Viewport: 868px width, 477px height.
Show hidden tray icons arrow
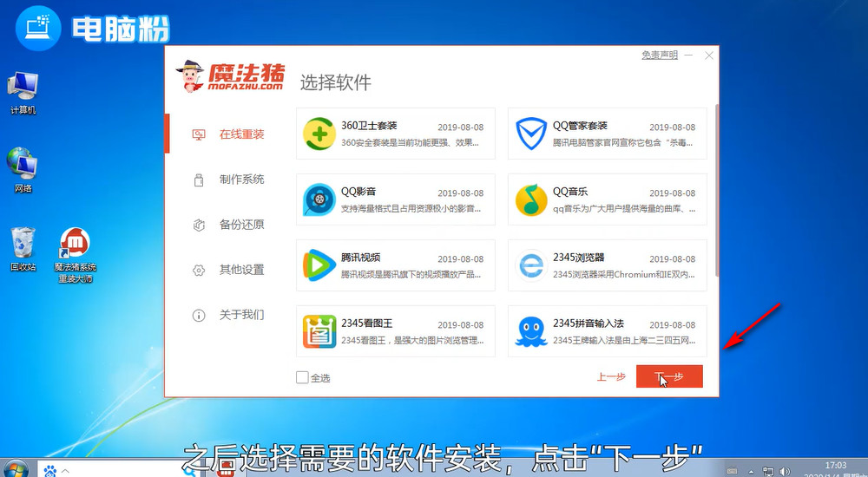coord(751,472)
